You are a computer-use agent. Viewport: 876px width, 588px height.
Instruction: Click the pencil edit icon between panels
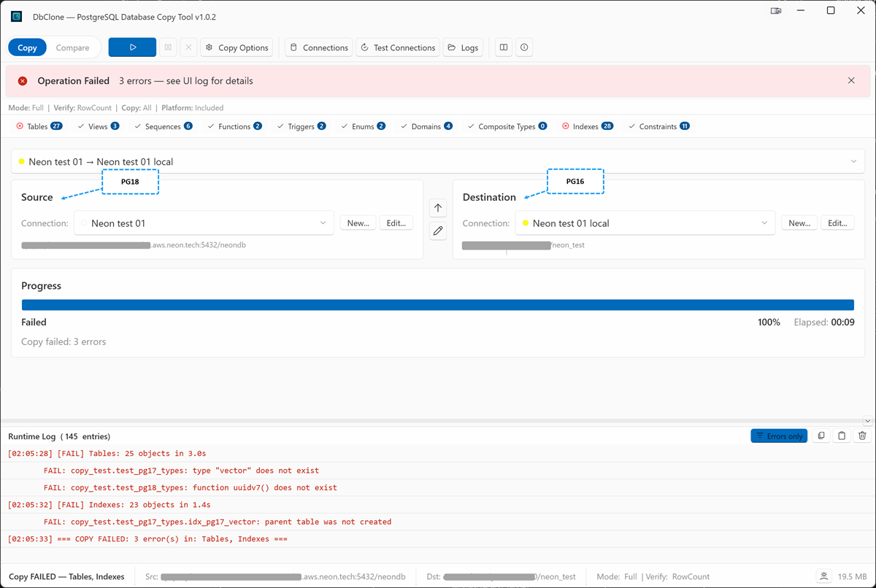pyautogui.click(x=438, y=231)
